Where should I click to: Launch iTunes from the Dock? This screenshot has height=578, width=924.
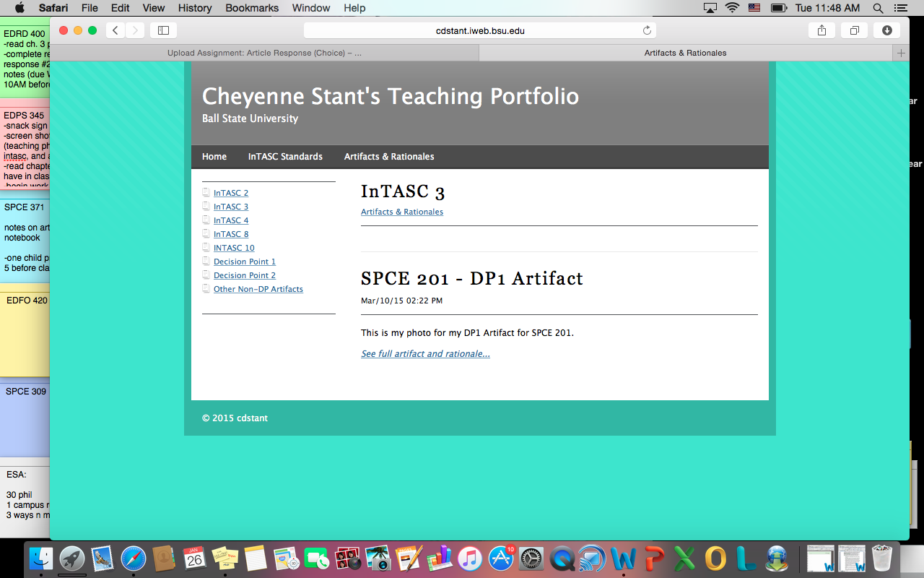469,558
